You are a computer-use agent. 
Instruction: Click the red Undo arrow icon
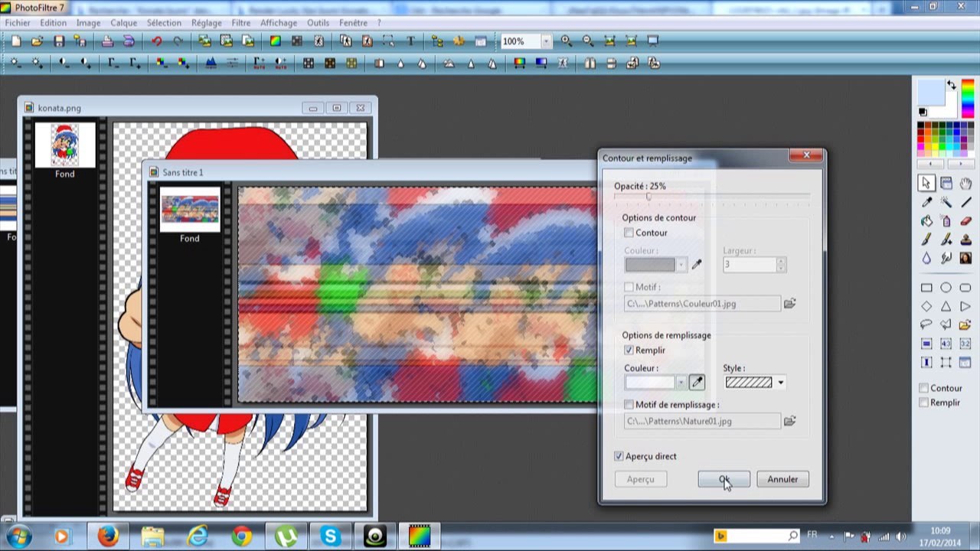click(x=156, y=41)
